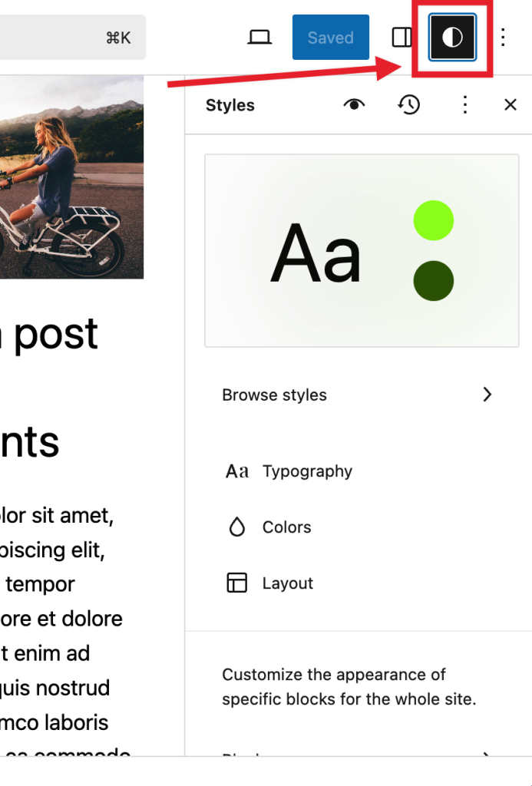Toggle Style Book eye icon
Image resolution: width=532 pixels, height=786 pixels.
(x=354, y=105)
